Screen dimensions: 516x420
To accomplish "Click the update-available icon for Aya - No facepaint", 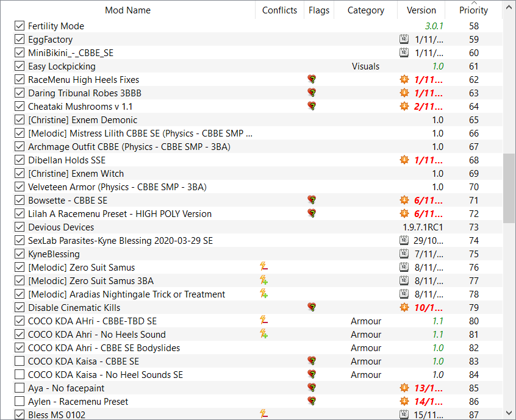I will tap(404, 388).
